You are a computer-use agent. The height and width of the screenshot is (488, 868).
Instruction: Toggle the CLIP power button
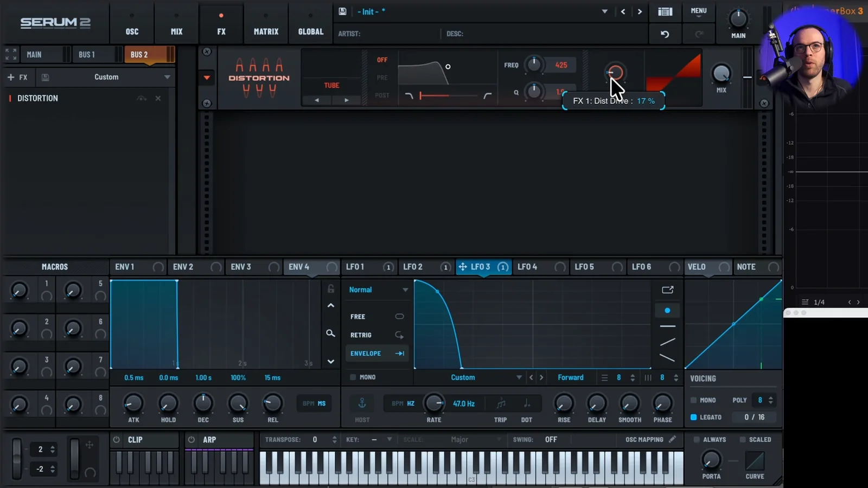coord(117,440)
